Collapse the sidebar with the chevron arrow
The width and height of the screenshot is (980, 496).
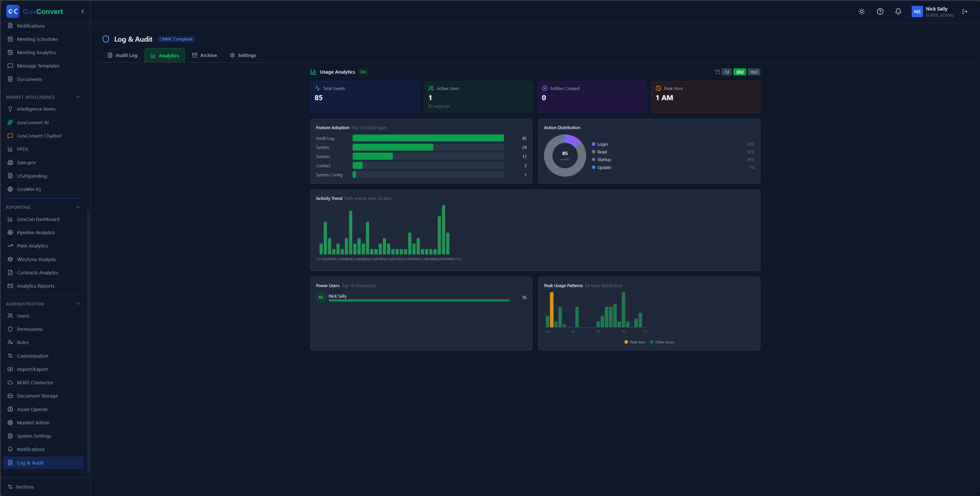[x=83, y=12]
